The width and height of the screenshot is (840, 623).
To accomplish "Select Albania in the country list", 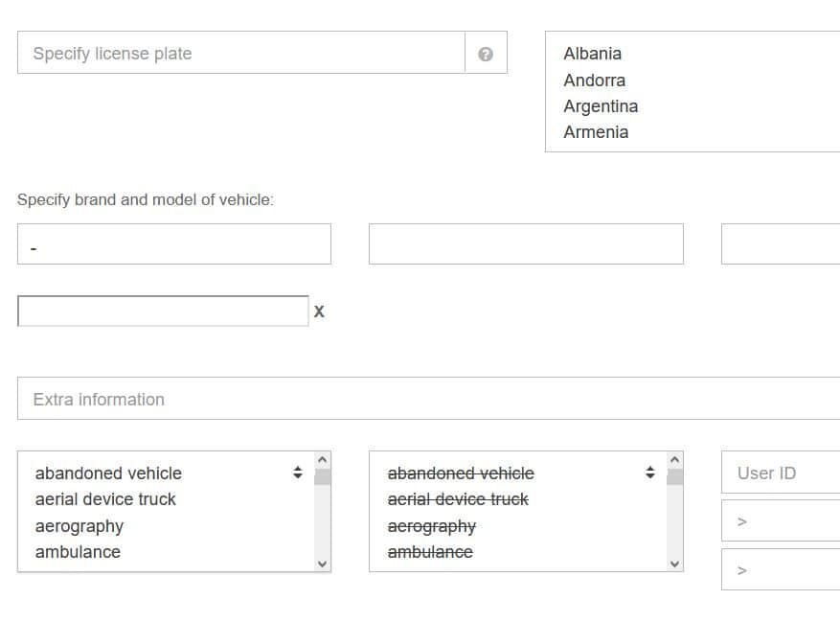I will (592, 54).
